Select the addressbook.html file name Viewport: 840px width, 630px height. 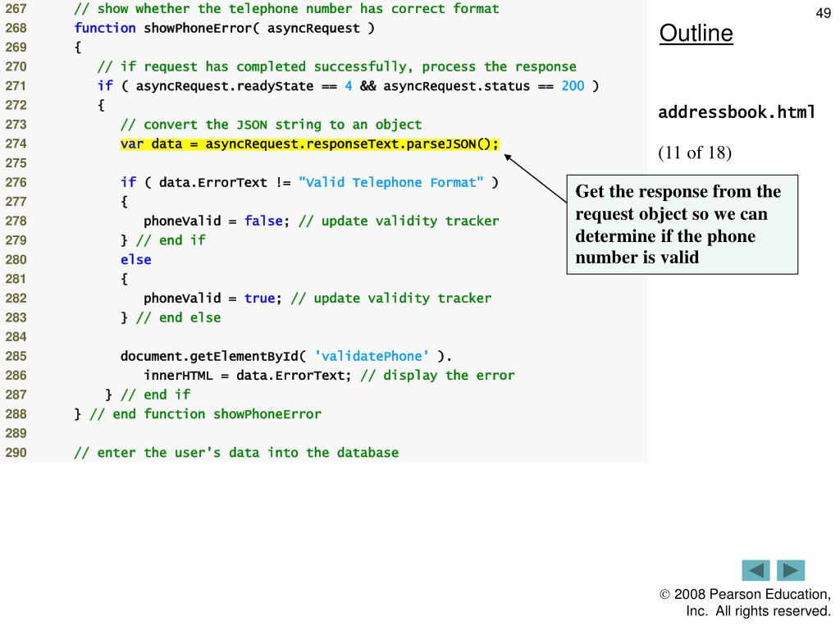pyautogui.click(x=737, y=112)
